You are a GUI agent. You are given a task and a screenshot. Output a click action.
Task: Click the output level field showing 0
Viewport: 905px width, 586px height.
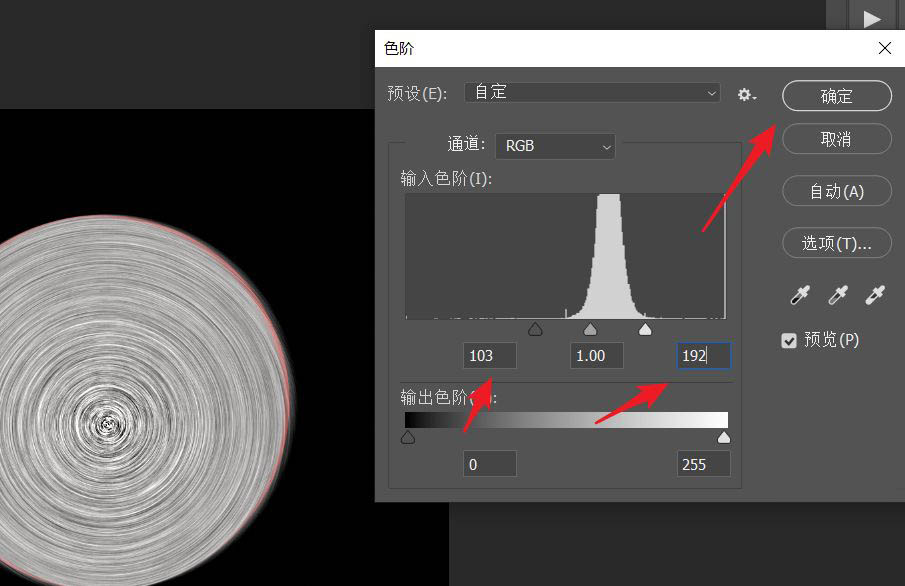[489, 464]
